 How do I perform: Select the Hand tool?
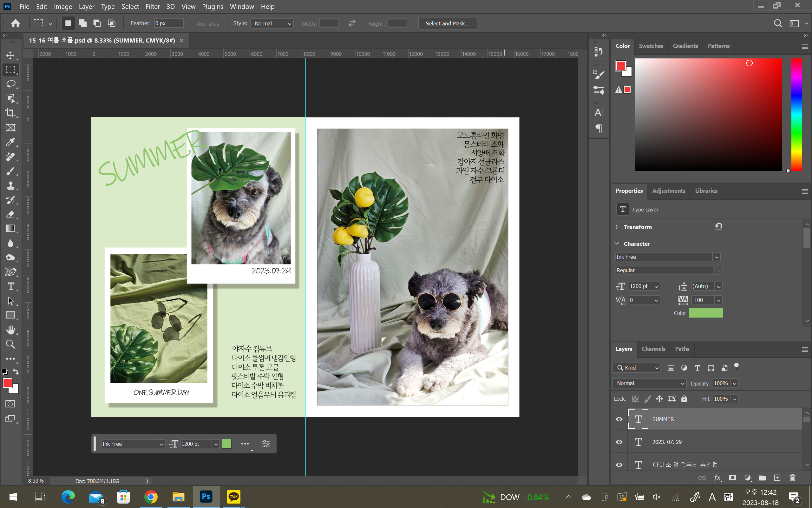[10, 330]
